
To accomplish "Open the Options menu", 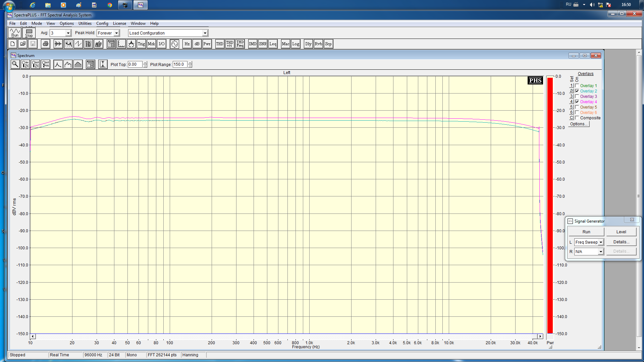I will click(67, 23).
